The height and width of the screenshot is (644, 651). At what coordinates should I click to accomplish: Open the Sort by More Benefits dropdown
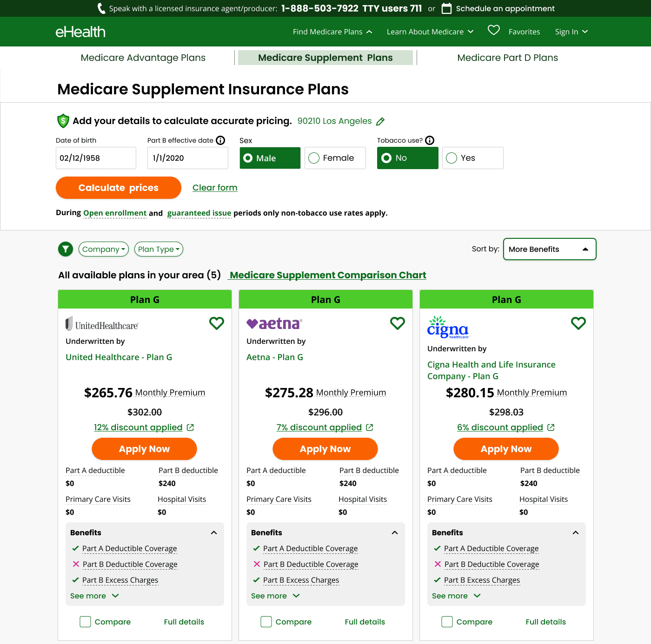[550, 249]
